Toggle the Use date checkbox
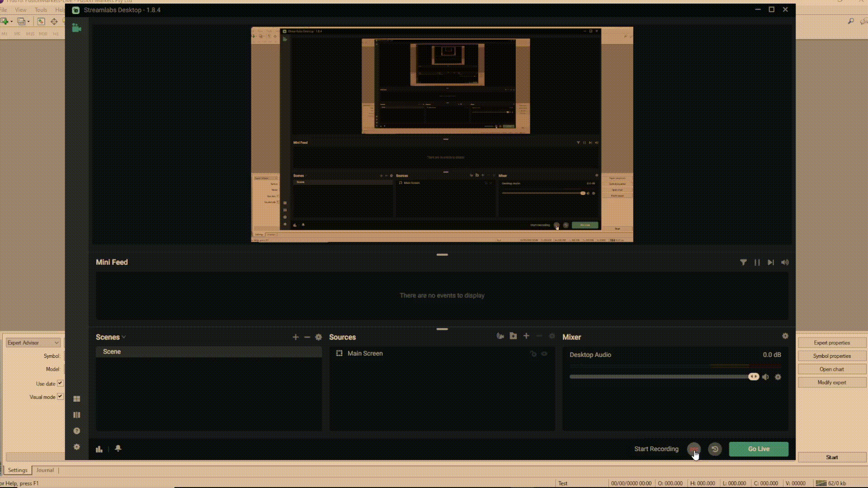Screen dimensions: 868x488 (60, 384)
